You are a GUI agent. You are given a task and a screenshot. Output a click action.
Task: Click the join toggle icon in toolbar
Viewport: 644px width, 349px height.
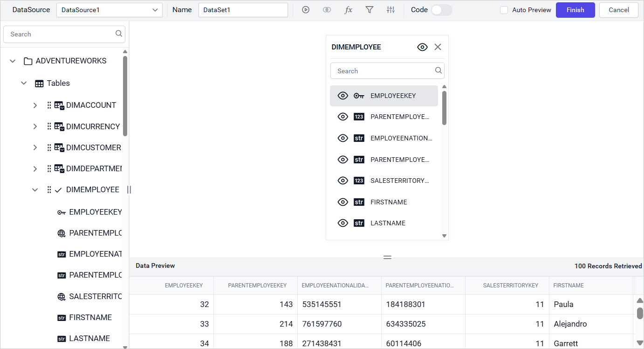[x=327, y=10]
